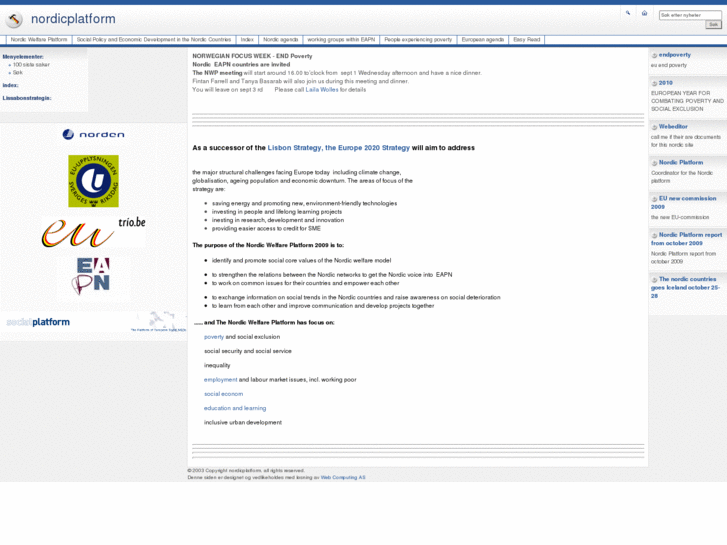Open the Nordic Welfare Platform menu tab

pos(39,40)
